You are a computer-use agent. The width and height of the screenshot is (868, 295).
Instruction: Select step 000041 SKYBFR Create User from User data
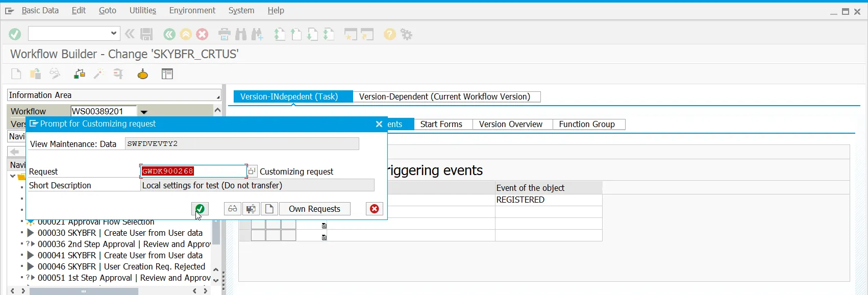click(x=120, y=255)
